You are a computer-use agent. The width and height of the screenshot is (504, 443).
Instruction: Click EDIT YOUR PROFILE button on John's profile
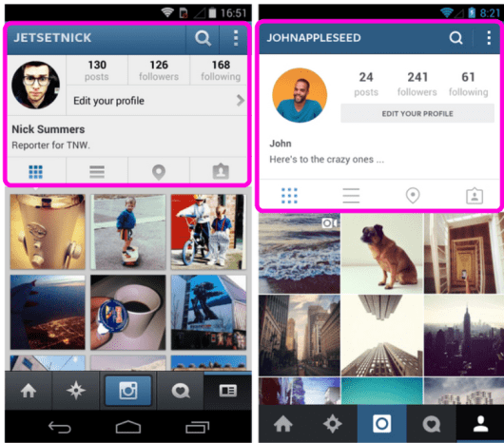click(417, 113)
